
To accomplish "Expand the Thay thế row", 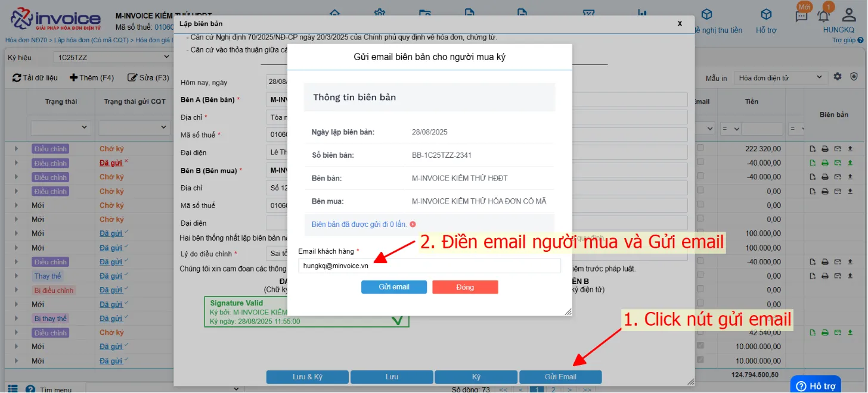I will (16, 276).
